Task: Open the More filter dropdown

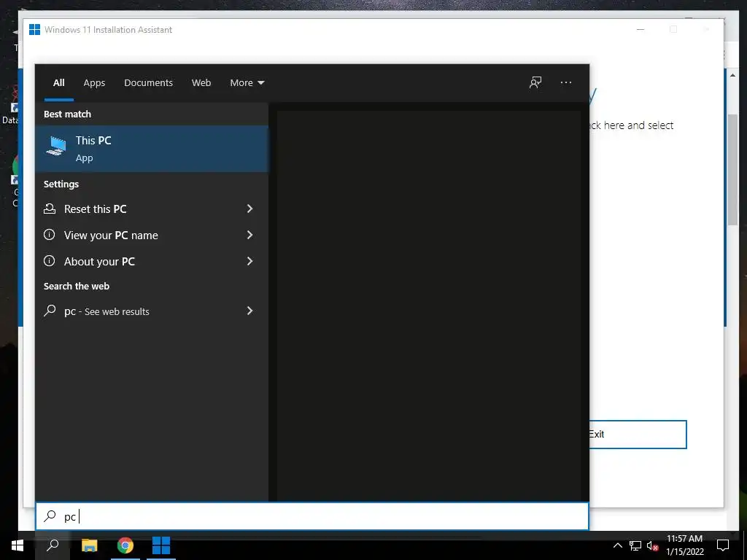Action: [x=247, y=83]
